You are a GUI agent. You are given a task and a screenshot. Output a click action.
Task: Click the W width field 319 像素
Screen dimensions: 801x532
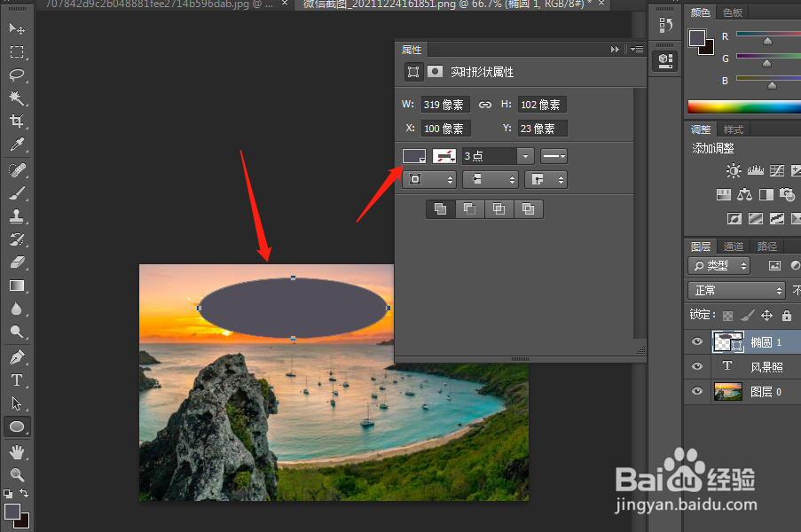click(x=445, y=105)
